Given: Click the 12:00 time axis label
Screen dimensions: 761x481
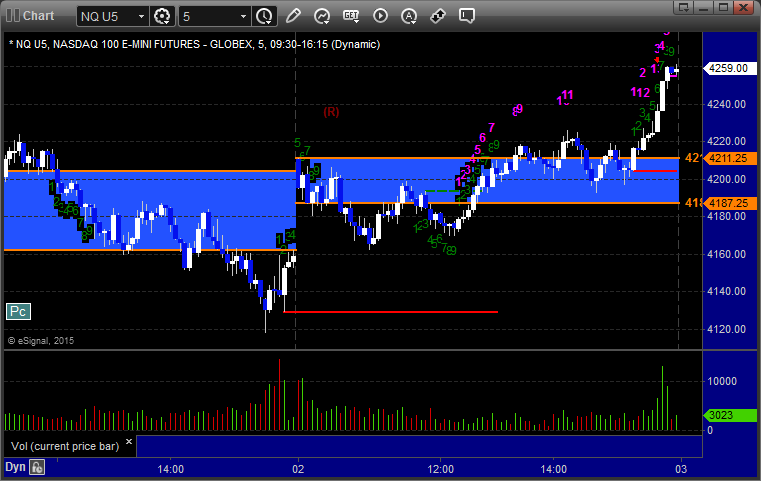Looking at the screenshot, I should [x=441, y=469].
